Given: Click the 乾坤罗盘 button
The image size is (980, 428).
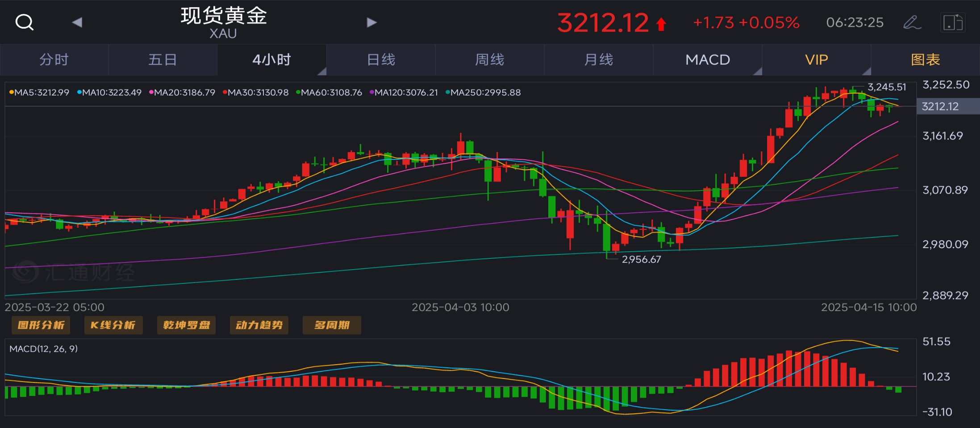Looking at the screenshot, I should pyautogui.click(x=186, y=325).
